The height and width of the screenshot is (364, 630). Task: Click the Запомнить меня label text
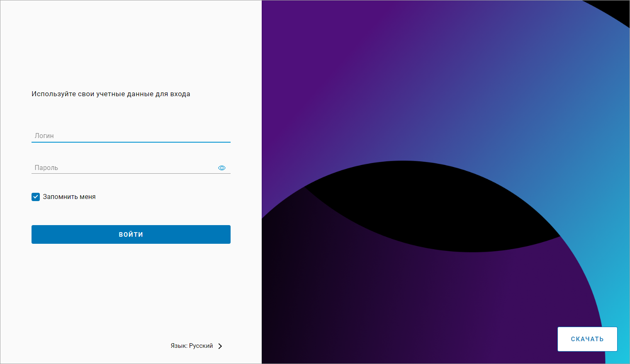click(69, 197)
